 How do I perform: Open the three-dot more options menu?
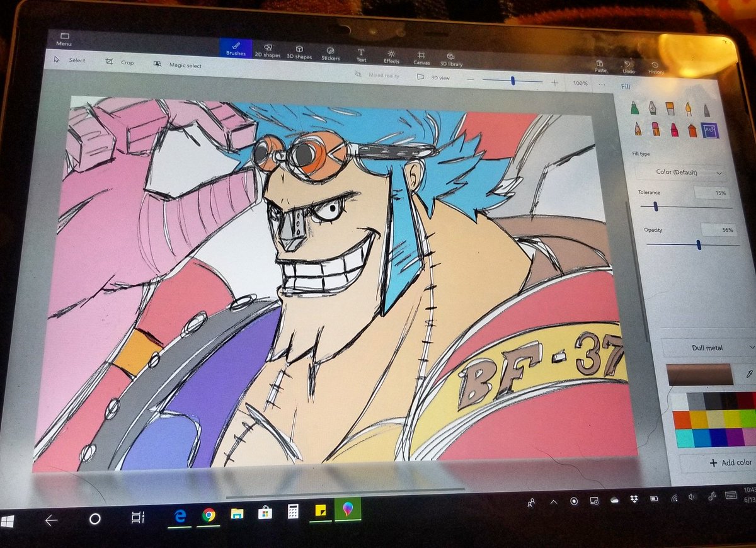pyautogui.click(x=602, y=84)
